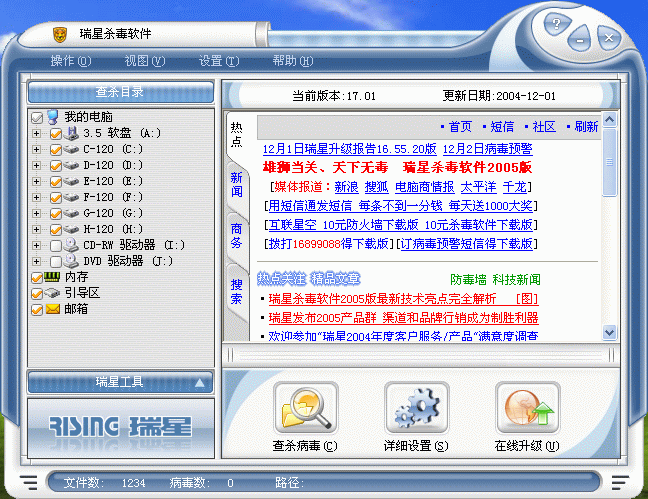Click the web panel vertical scrollbar thumb
This screenshot has width=648, height=499.
tap(610, 162)
